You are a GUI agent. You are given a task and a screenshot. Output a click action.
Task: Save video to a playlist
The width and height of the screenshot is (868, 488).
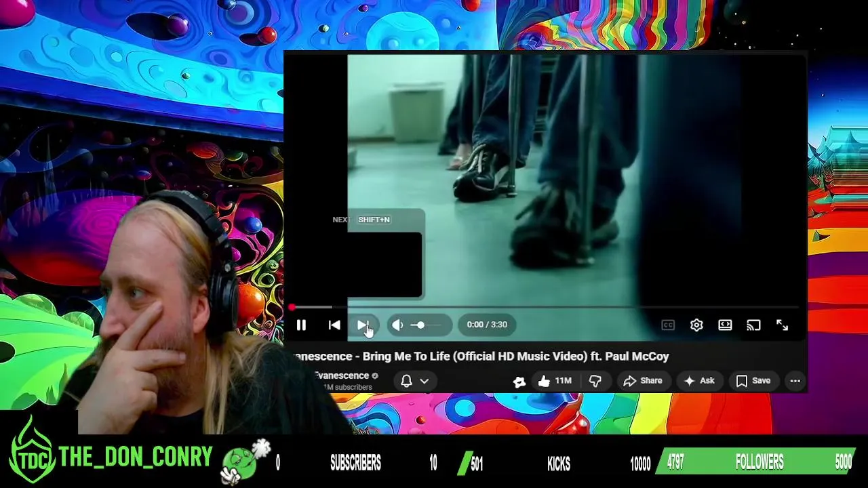[x=753, y=381]
